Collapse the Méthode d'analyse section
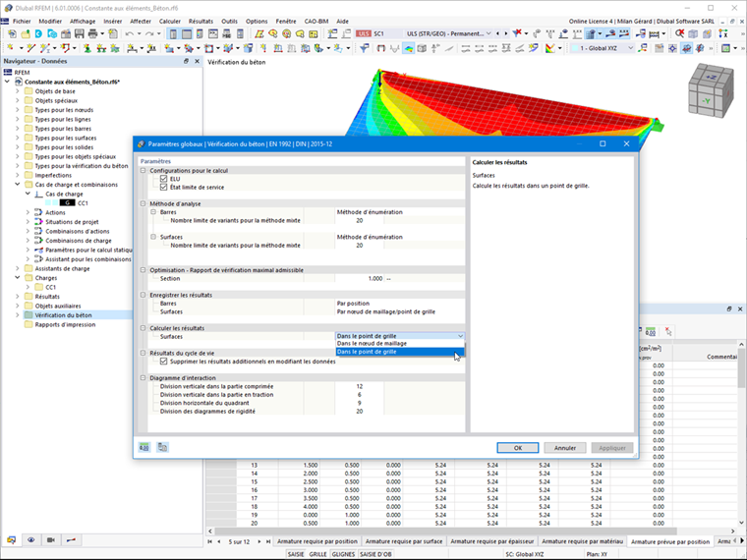Image resolution: width=747 pixels, height=560 pixels. (143, 203)
